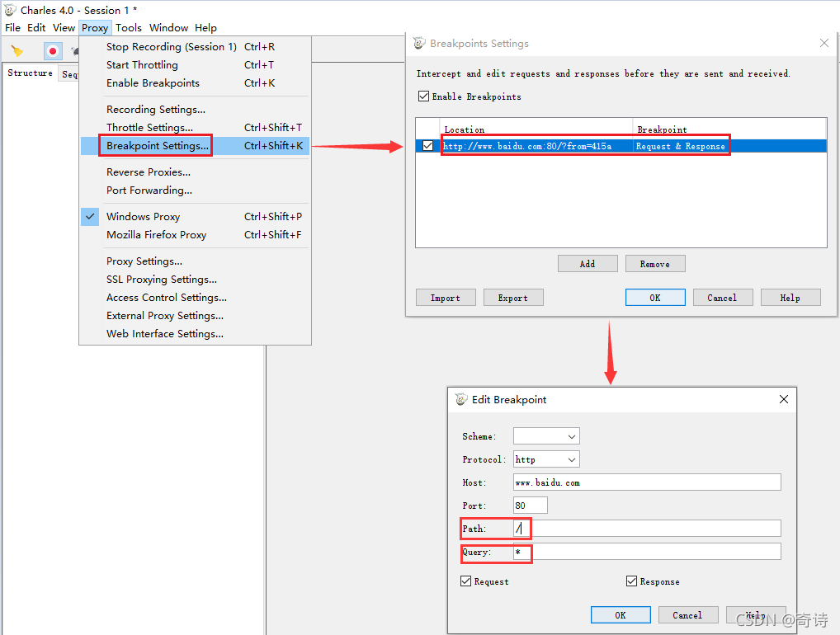Screen dimensions: 840x635
Task: Open the Window menu
Action: tap(169, 28)
